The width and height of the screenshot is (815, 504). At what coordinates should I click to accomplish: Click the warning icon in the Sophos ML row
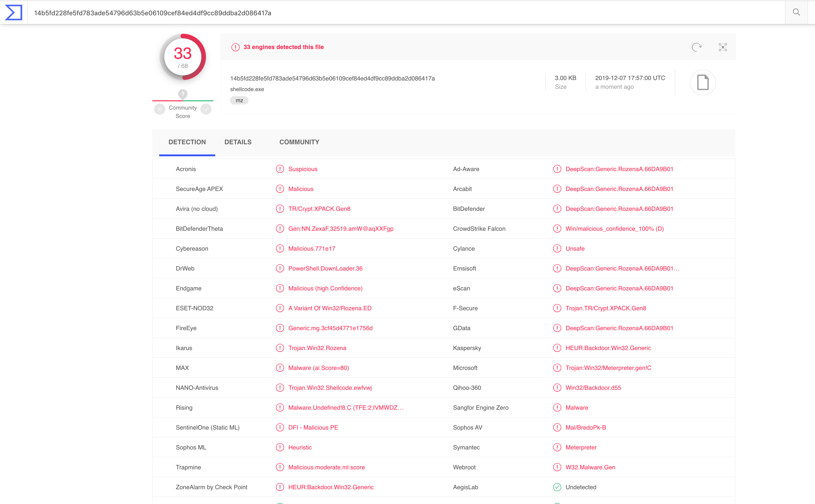pyautogui.click(x=280, y=447)
